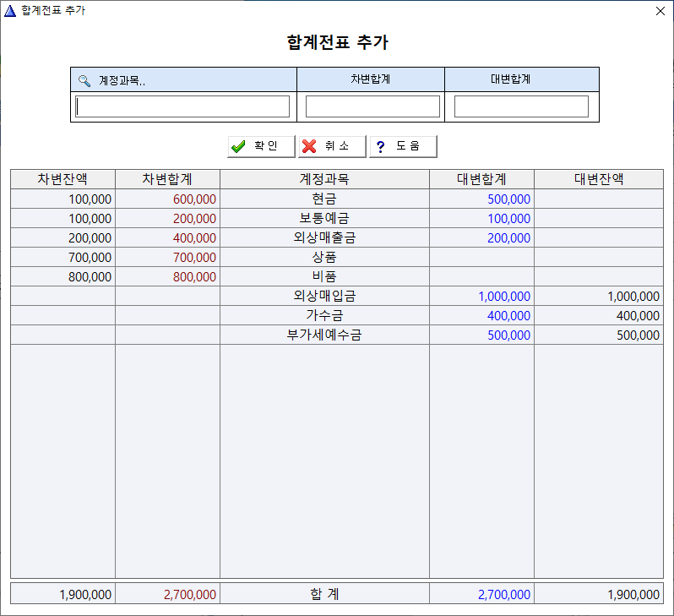Click the 1,900,000 debit balance grand total
Image resolution: width=674 pixels, height=616 pixels.
tap(85, 595)
